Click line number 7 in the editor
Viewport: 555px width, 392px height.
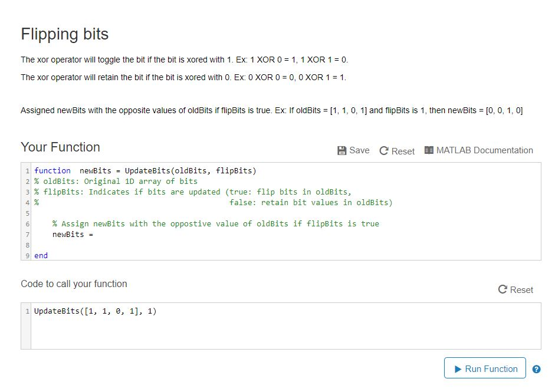(27, 234)
